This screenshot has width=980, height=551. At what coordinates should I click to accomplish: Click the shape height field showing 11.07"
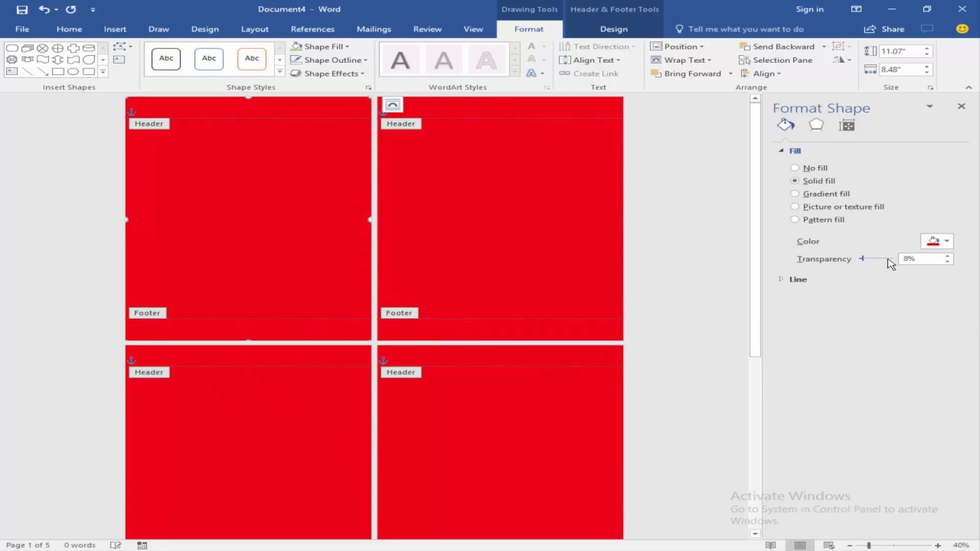click(x=902, y=51)
